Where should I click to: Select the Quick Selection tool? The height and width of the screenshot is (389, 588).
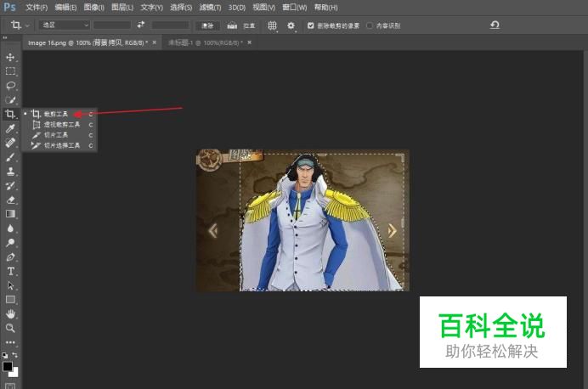tap(10, 99)
